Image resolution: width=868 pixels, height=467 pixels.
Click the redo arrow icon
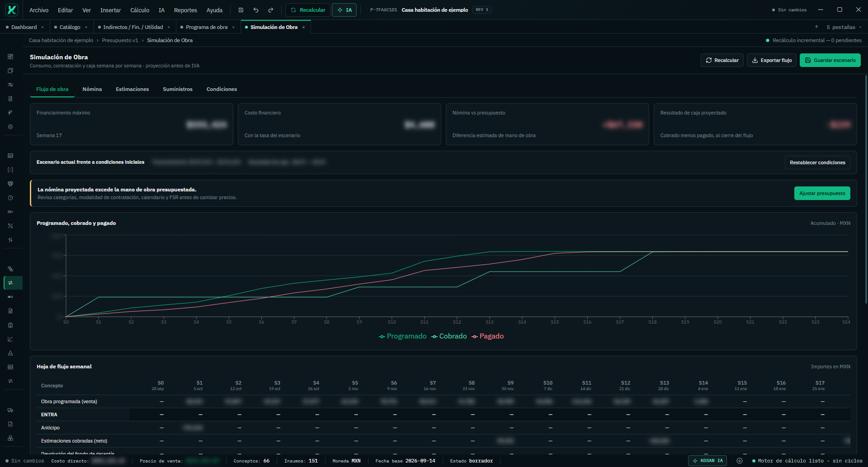tap(271, 10)
